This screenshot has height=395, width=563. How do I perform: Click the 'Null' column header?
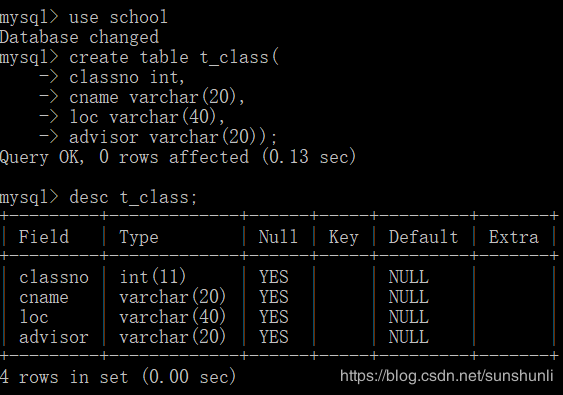(278, 237)
